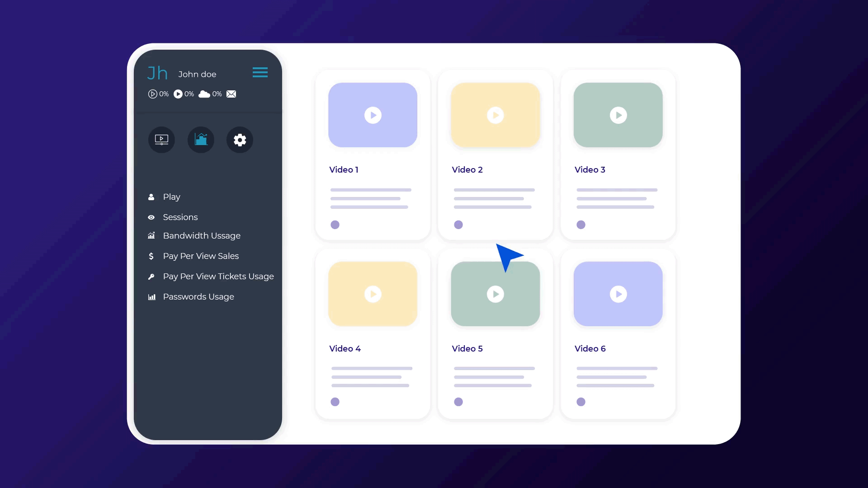Open the settings gear icon

[x=240, y=140]
